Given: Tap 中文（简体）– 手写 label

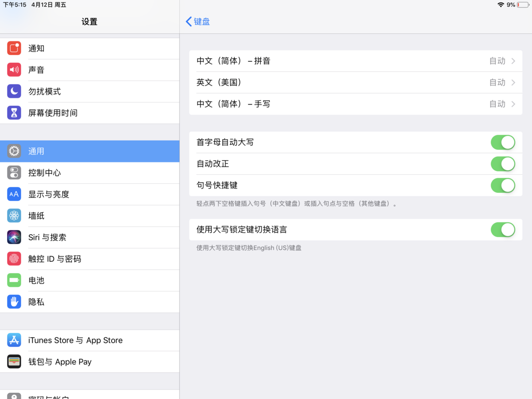Looking at the screenshot, I should tap(233, 104).
